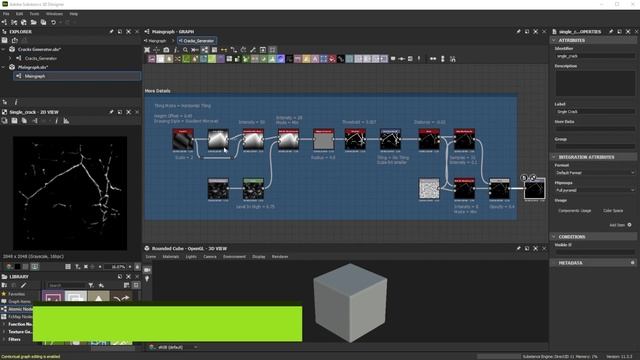Click the Metadata add icon
This screenshot has height=360, width=640.
click(x=633, y=263)
